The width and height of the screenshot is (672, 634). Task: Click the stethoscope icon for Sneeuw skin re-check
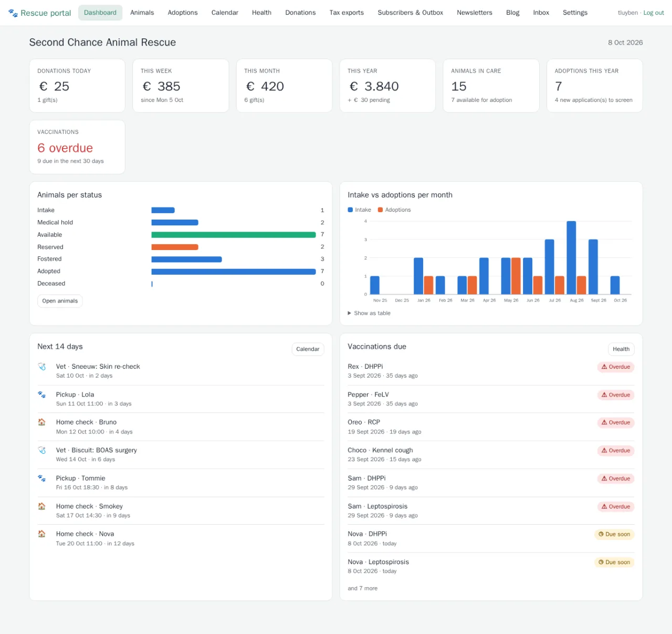coord(42,367)
